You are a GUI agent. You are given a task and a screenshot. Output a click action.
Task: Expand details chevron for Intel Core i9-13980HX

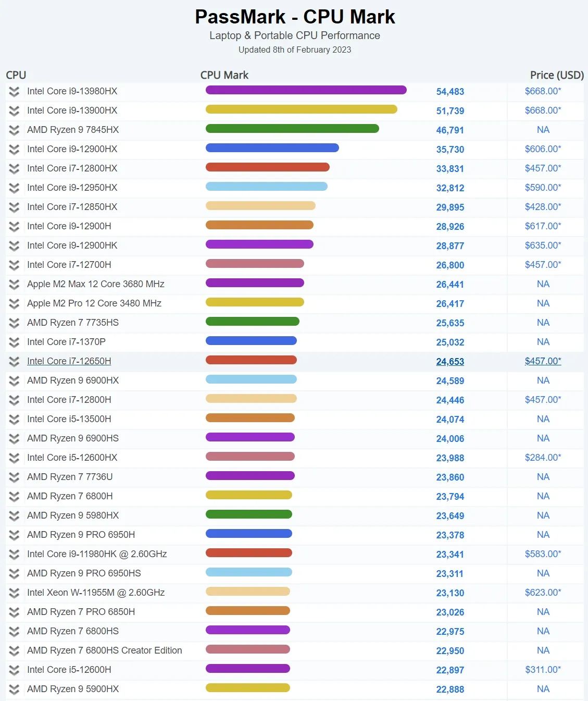(x=14, y=92)
